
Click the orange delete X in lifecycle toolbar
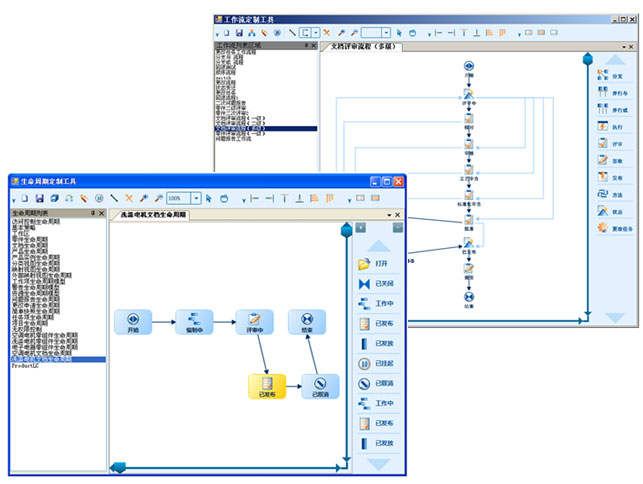tap(130, 198)
